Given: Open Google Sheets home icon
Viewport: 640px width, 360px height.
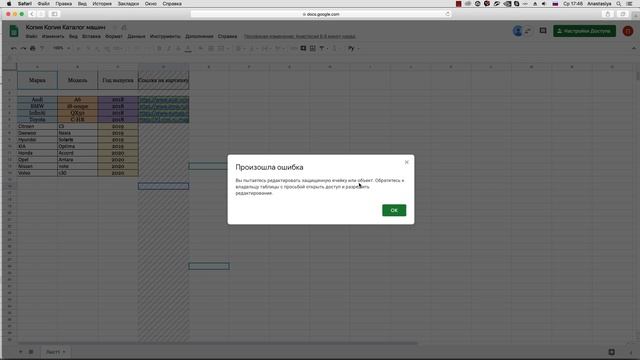Looking at the screenshot, I should pyautogui.click(x=13, y=31).
